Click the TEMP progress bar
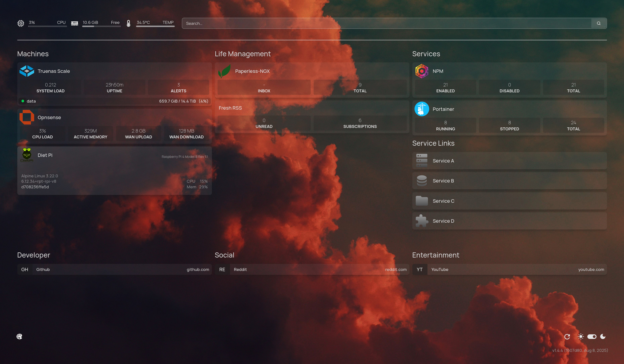Image resolution: width=624 pixels, height=364 pixels. (155, 26)
